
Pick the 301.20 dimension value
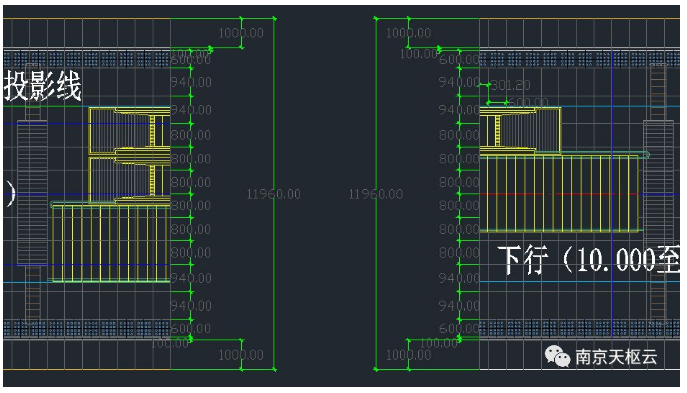[511, 85]
